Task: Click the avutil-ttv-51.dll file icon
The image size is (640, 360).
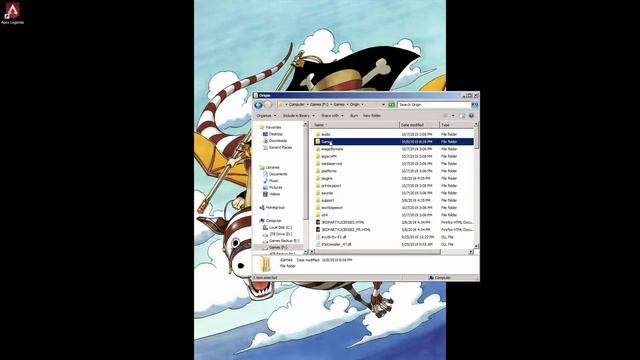Action: [318, 237]
